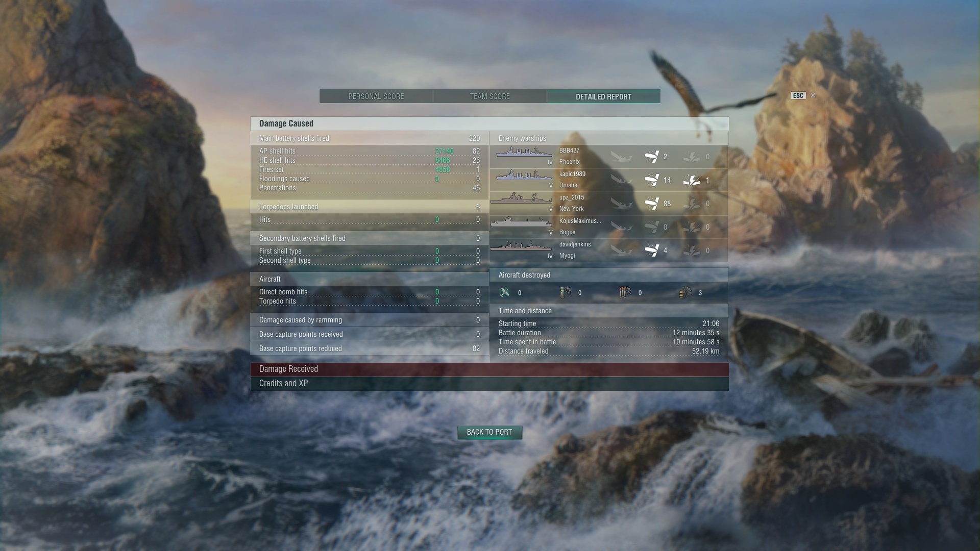Image resolution: width=980 pixels, height=551 pixels.
Task: Click the Secondary battery shells fired row
Action: (370, 238)
